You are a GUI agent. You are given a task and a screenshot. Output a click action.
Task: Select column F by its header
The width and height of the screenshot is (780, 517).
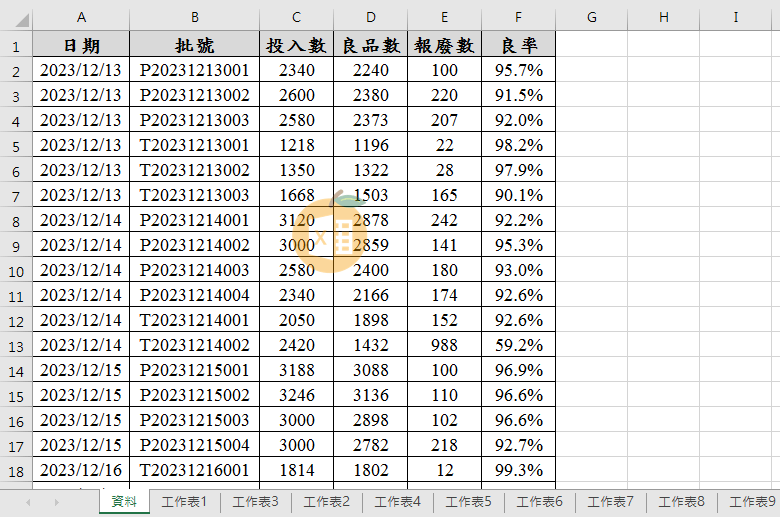coord(518,18)
